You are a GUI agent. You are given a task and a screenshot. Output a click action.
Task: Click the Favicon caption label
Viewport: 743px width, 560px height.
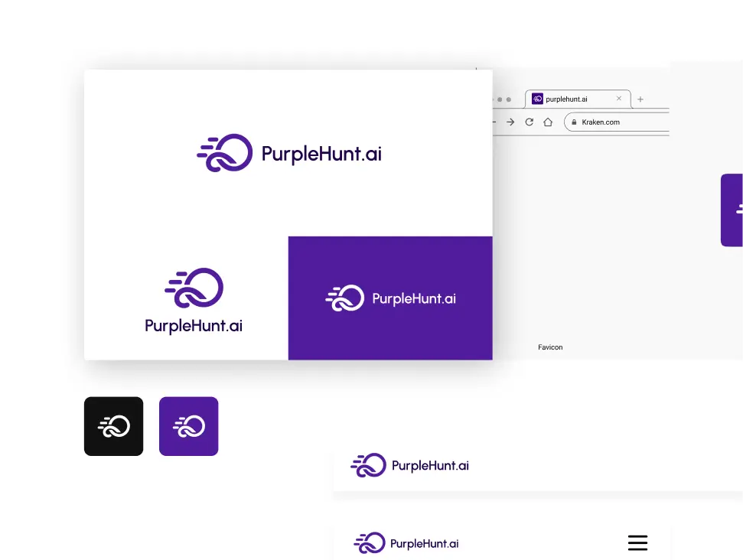point(550,347)
